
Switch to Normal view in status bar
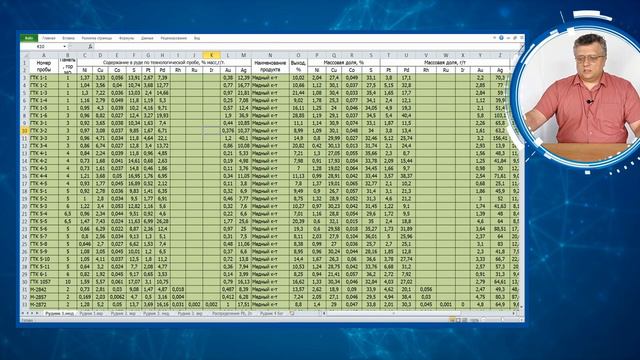pos(452,320)
